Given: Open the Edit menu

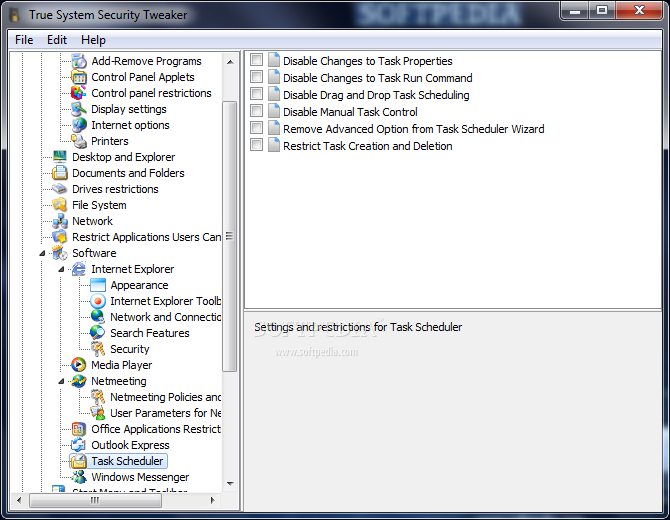Looking at the screenshot, I should pos(57,40).
